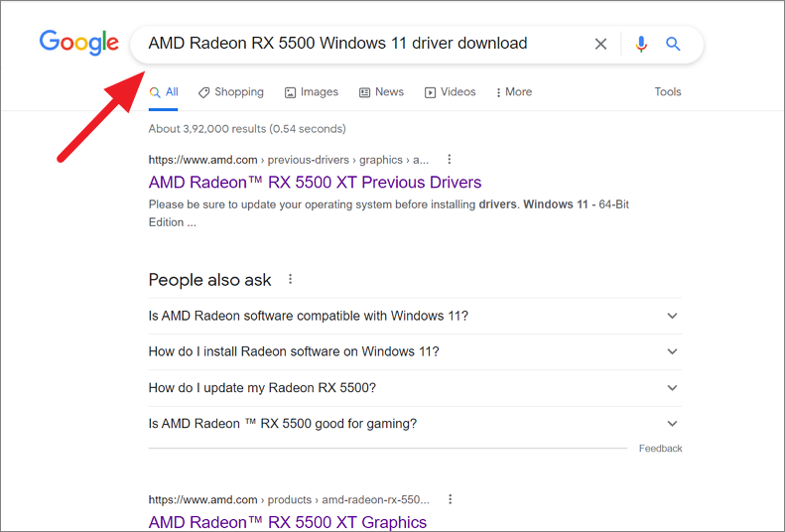The width and height of the screenshot is (785, 532).
Task: Click the amd.com products breadcrumb URL
Action: point(289,499)
